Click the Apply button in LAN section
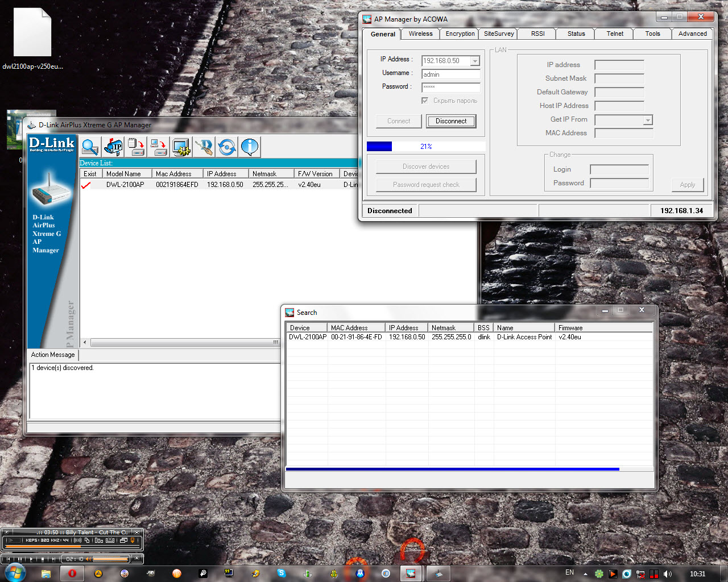Viewport: 728px width, 582px height. click(688, 185)
